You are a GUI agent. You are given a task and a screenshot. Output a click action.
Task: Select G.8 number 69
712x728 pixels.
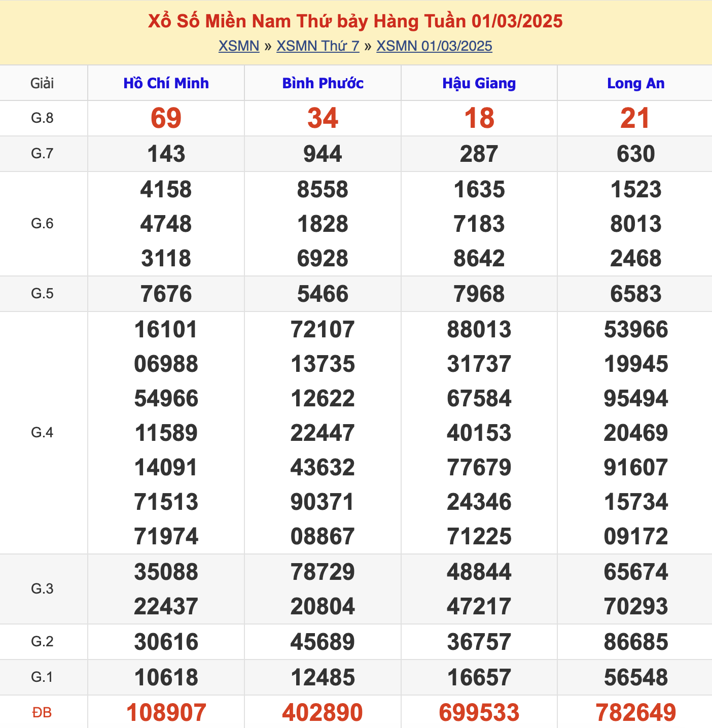166,118
